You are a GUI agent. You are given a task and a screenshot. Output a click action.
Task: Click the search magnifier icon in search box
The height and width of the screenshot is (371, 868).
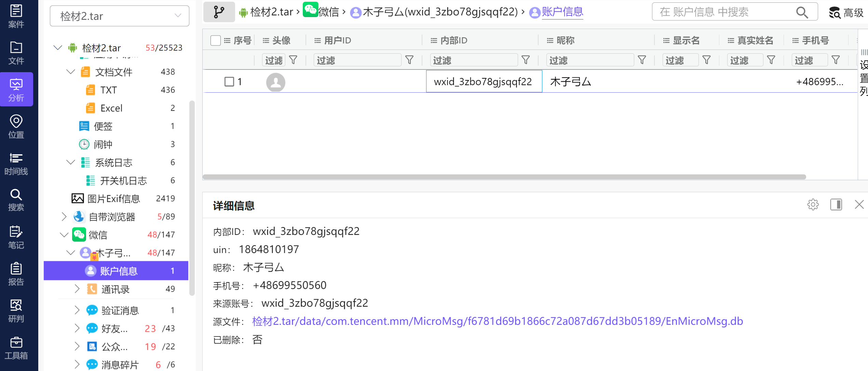tap(802, 13)
